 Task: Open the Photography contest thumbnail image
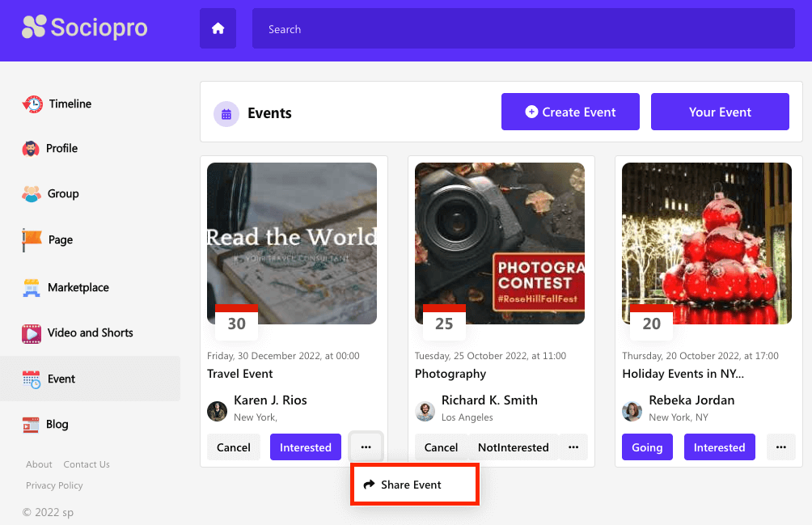pyautogui.click(x=499, y=243)
